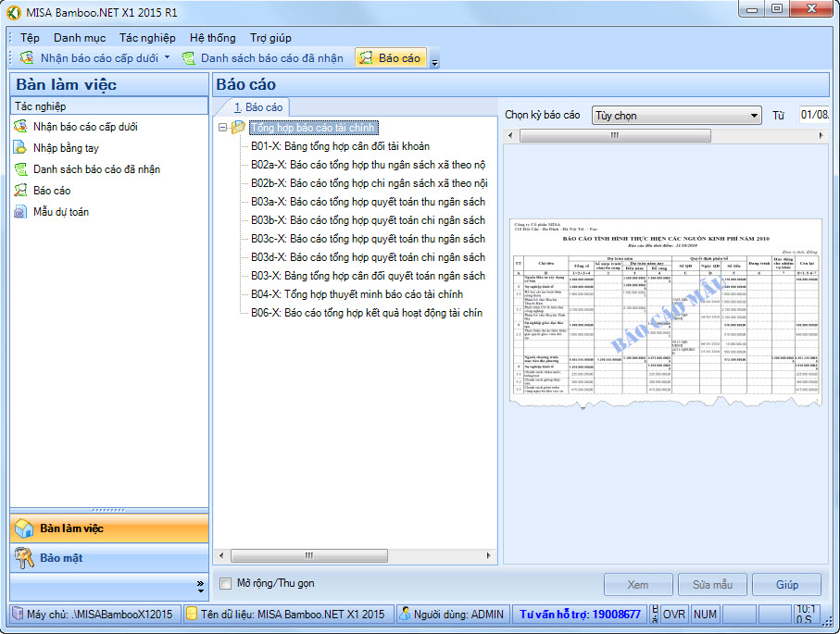Screen dimensions: 840x634
Task: Click the Báo cáo toolbar button
Action: (391, 57)
